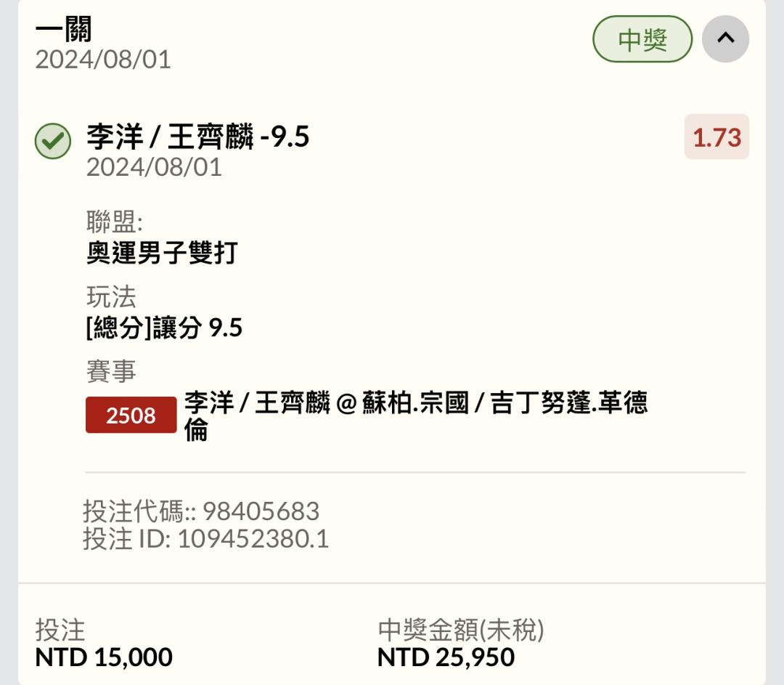Click the NTD 25,950 winning amount

pyautogui.click(x=446, y=657)
